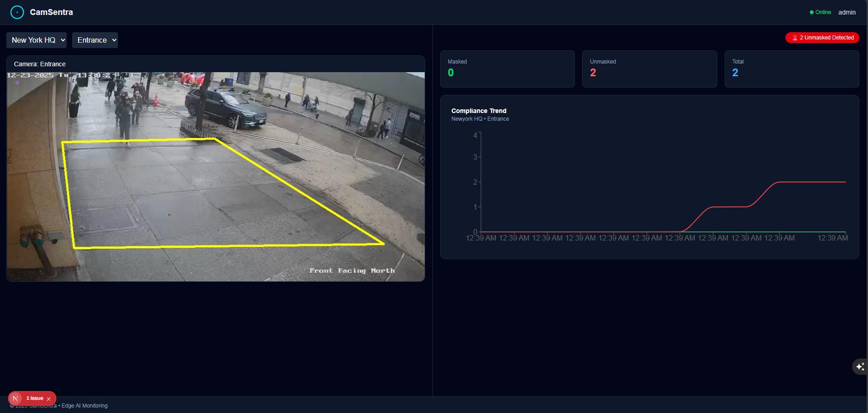Click the red N issue indicator icon

(x=15, y=398)
